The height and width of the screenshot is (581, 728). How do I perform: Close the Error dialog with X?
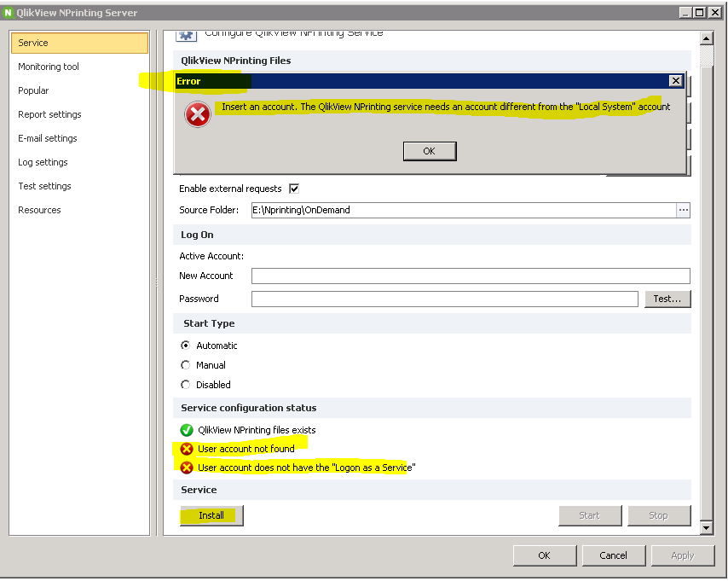(x=675, y=81)
